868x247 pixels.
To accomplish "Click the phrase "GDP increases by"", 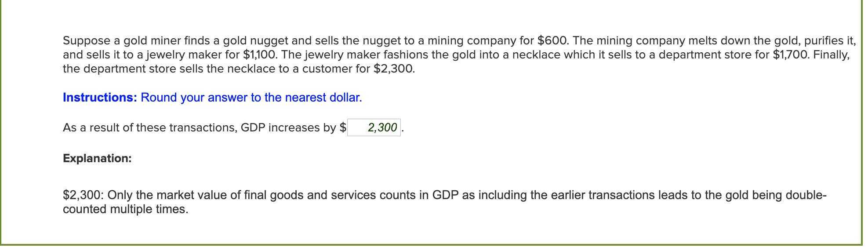I will (288, 128).
